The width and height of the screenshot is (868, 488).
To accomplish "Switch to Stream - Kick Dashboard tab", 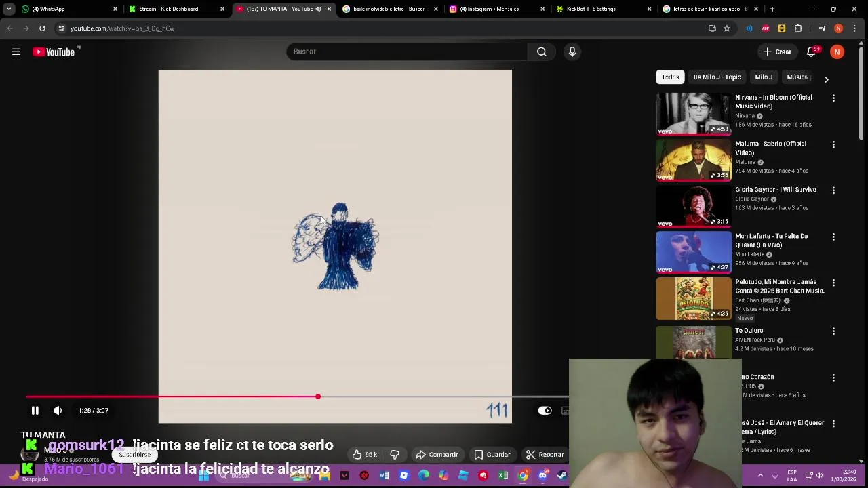I will [176, 9].
